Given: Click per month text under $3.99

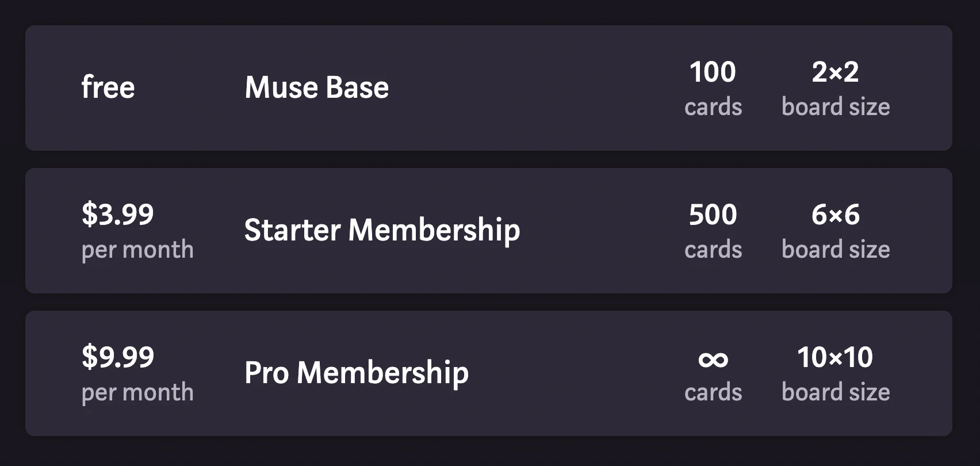Looking at the screenshot, I should click(138, 249).
